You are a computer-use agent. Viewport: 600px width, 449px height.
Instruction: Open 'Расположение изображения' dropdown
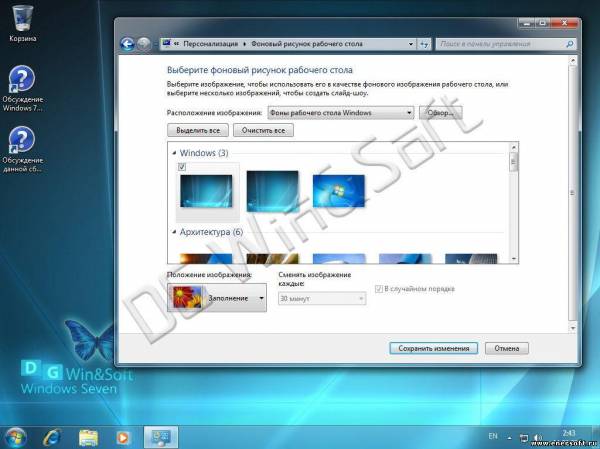pos(341,113)
